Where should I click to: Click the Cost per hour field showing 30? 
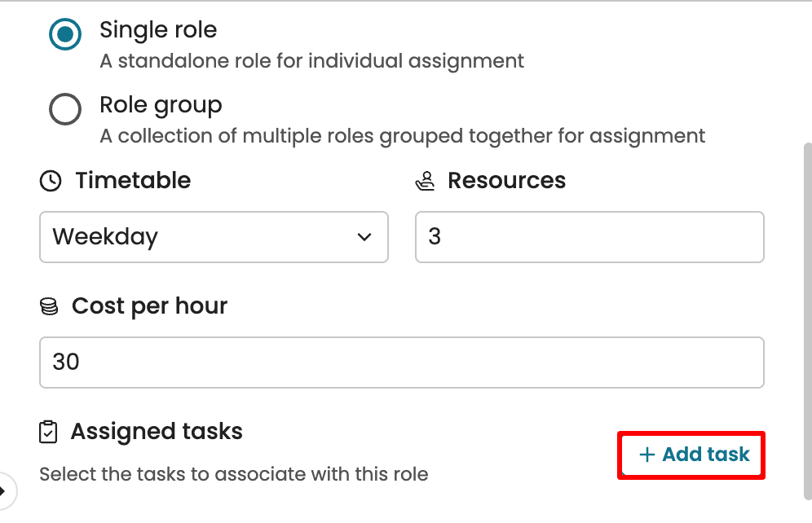coord(401,362)
